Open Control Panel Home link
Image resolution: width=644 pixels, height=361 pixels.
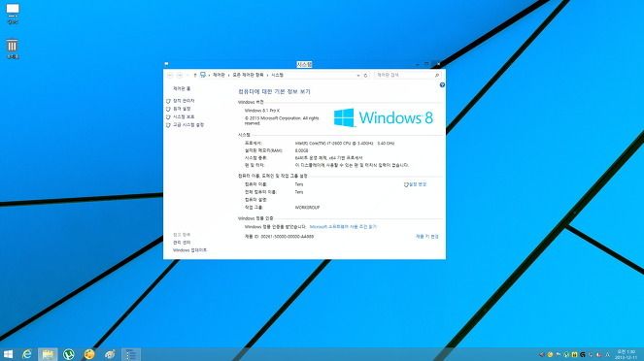point(182,88)
